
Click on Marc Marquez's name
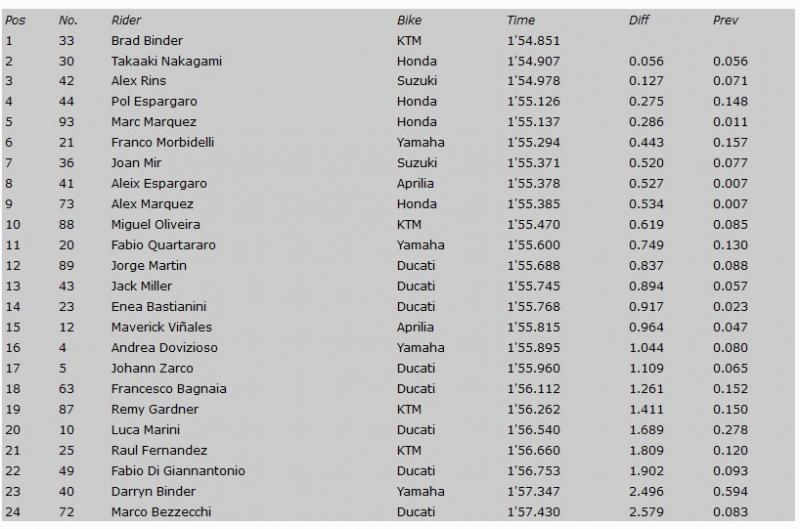[x=154, y=122]
